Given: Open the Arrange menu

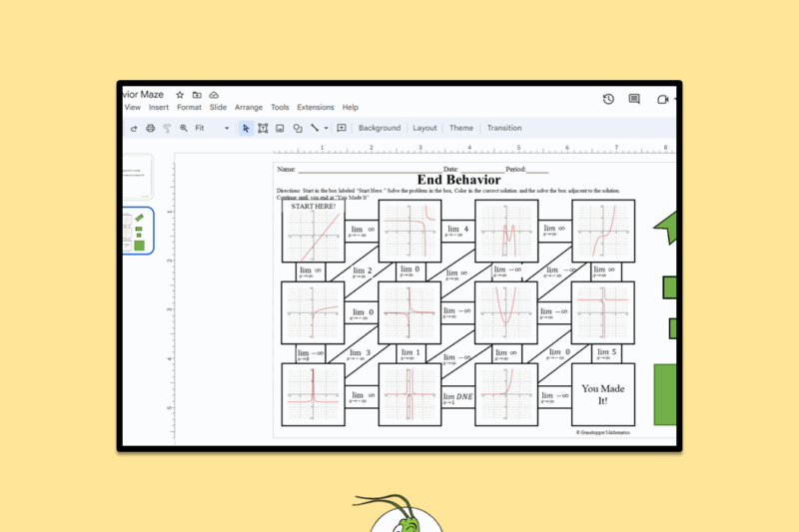Looking at the screenshot, I should [x=249, y=108].
